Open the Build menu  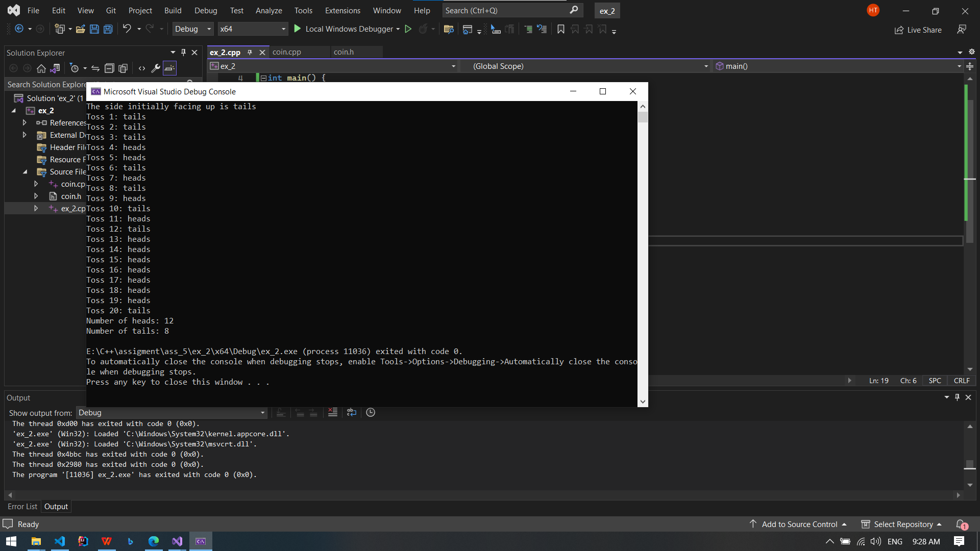(x=173, y=10)
